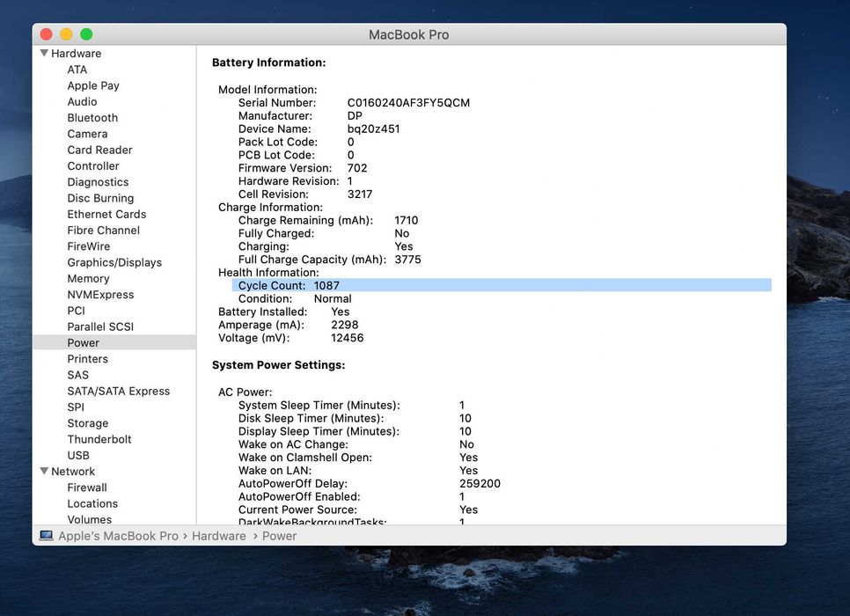Select Diagnostics in the sidebar
This screenshot has width=850, height=616.
click(x=99, y=182)
